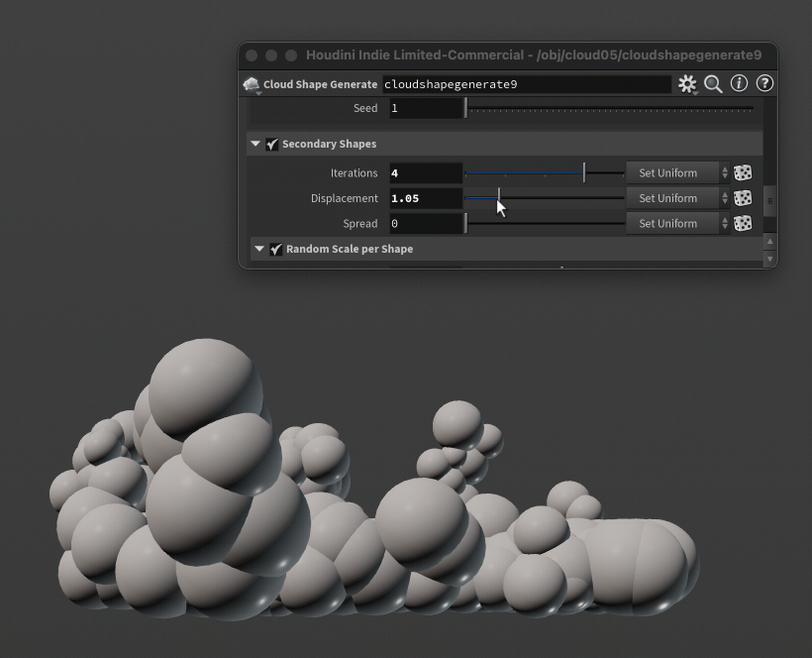Click the magnifier search parameters icon
Screen dimensions: 812x658
pos(713,84)
